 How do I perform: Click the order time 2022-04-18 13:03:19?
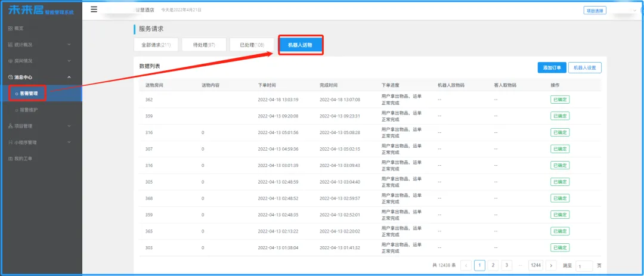tap(278, 100)
